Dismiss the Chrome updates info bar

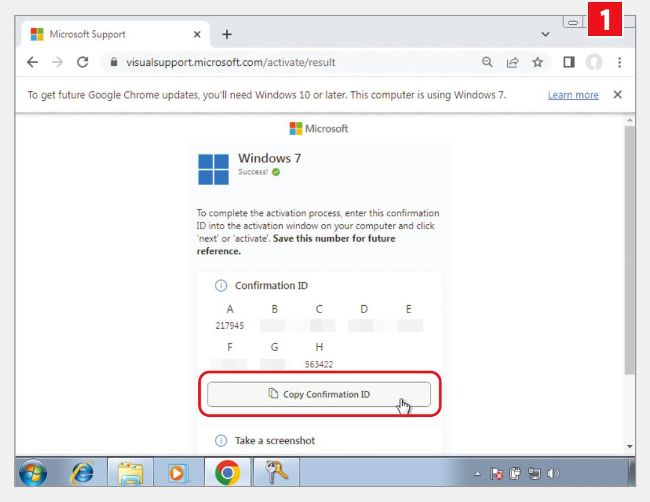(x=617, y=95)
